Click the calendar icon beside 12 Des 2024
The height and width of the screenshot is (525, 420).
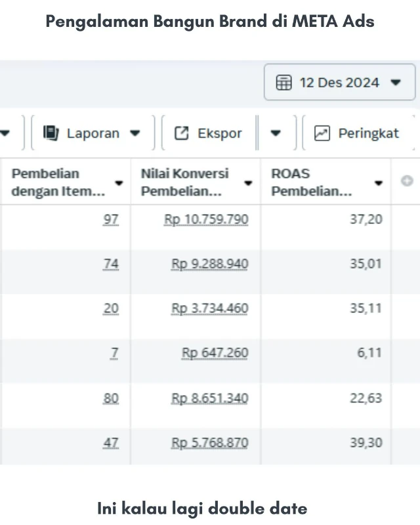(283, 83)
